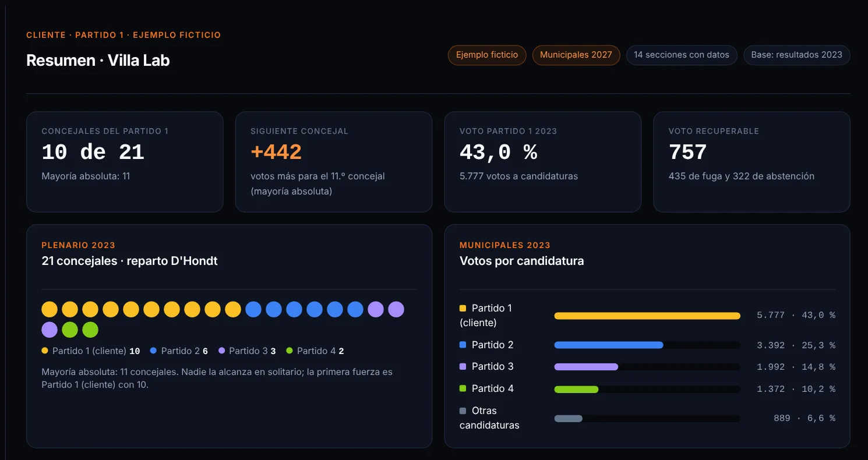
Task: Select the "Partido 1 (cliente) 10" seat legend entry
Action: coord(91,351)
